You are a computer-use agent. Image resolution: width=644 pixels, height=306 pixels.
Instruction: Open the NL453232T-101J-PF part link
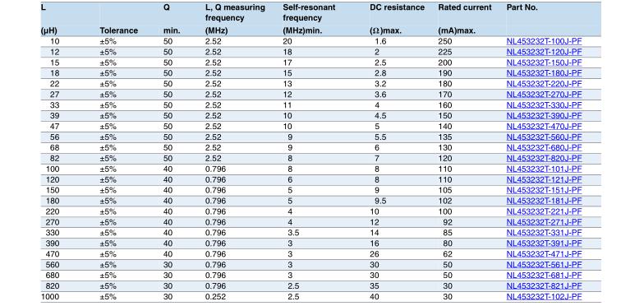tap(544, 169)
